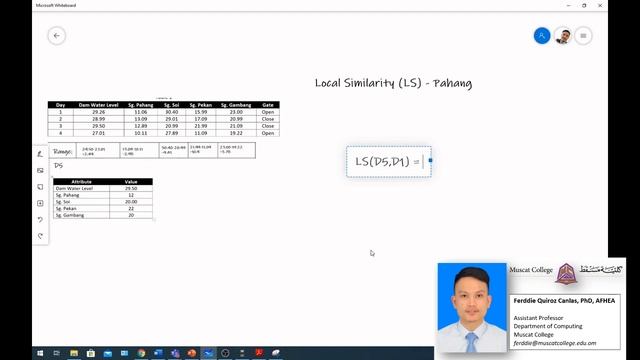Select the pen inking tool
The height and width of the screenshot is (360, 640).
point(40,154)
